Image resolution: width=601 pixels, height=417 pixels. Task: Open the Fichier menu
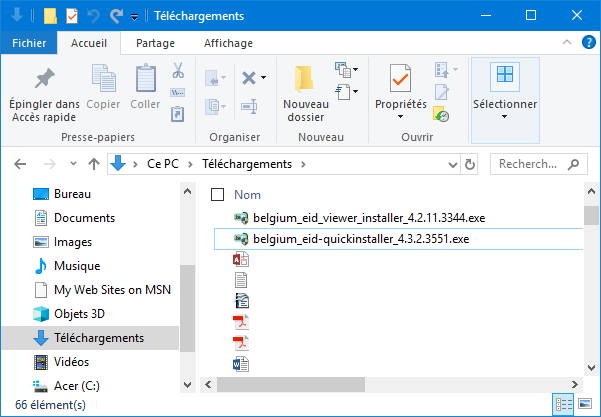point(29,43)
